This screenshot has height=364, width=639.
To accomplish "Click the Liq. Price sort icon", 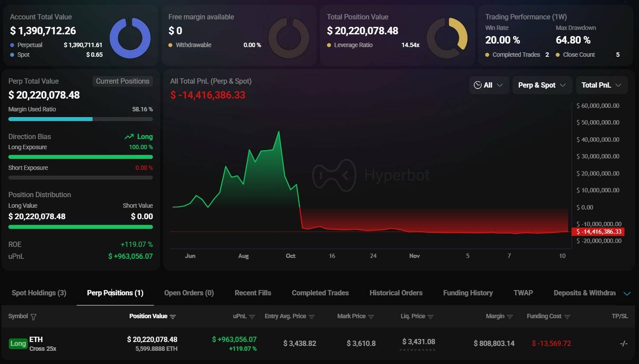I will tap(431, 316).
